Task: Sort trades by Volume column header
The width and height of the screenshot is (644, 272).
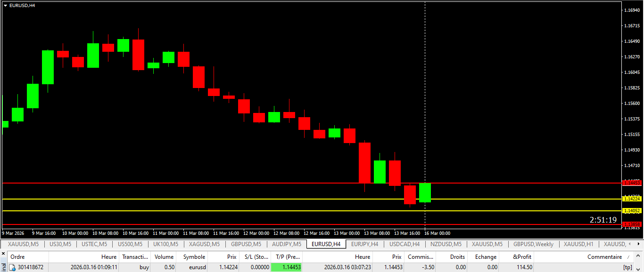Action: (164, 257)
